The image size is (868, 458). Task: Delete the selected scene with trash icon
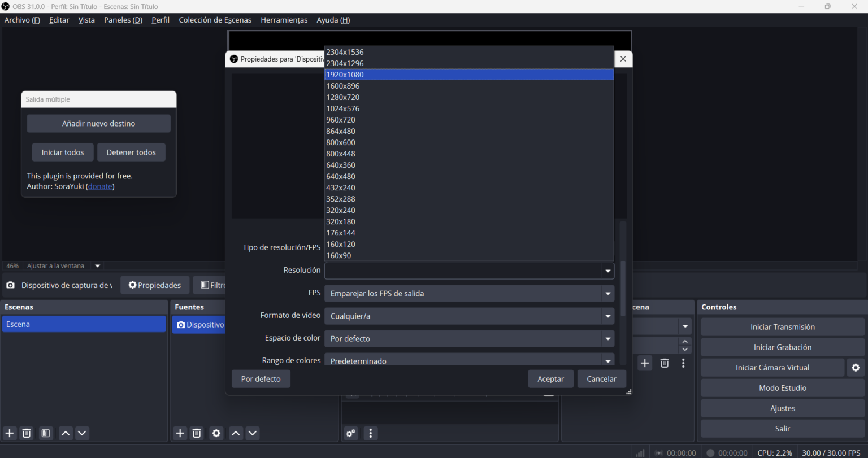[x=27, y=433]
